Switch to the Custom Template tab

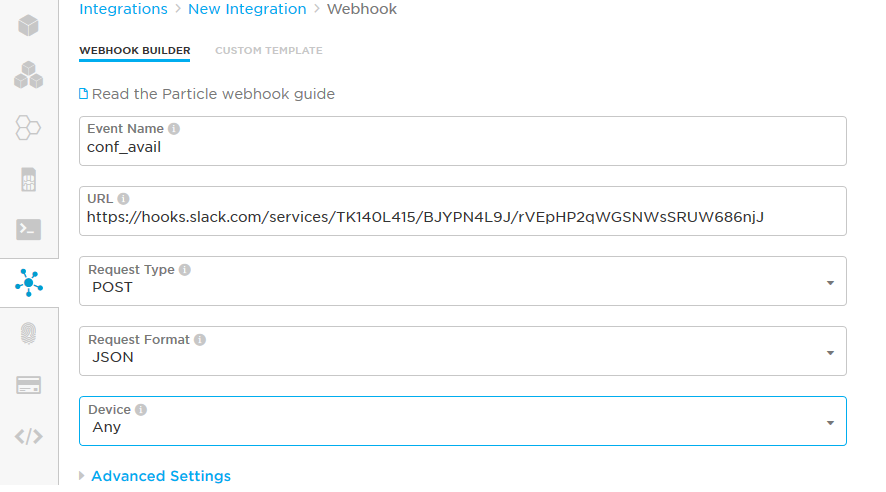coord(268,50)
